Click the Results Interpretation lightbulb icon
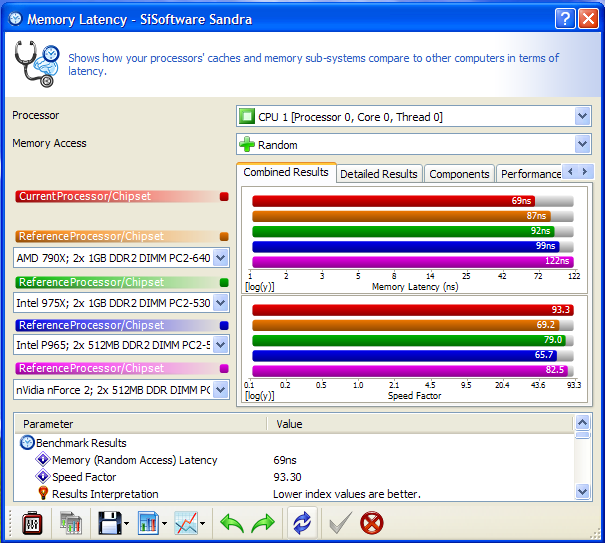Screen dimensions: 605x543 click(x=43, y=493)
